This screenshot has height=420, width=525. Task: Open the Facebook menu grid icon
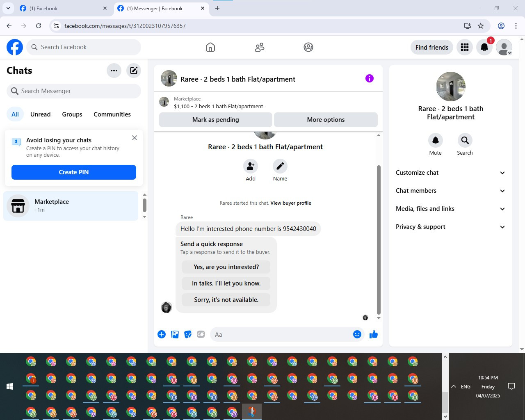tap(465, 48)
